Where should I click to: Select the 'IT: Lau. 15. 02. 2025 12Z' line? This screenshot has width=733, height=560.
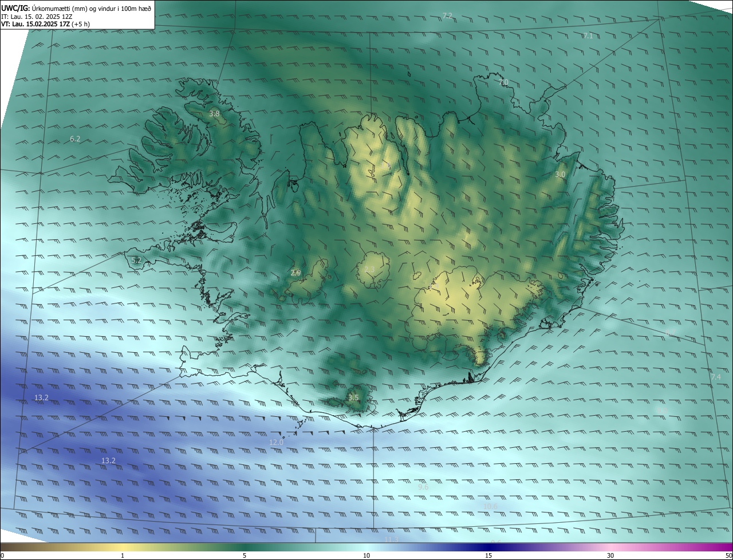coord(37,16)
